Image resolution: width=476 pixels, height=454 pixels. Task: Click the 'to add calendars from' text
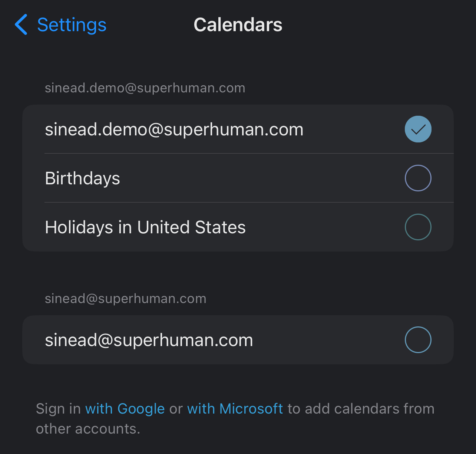(x=361, y=409)
